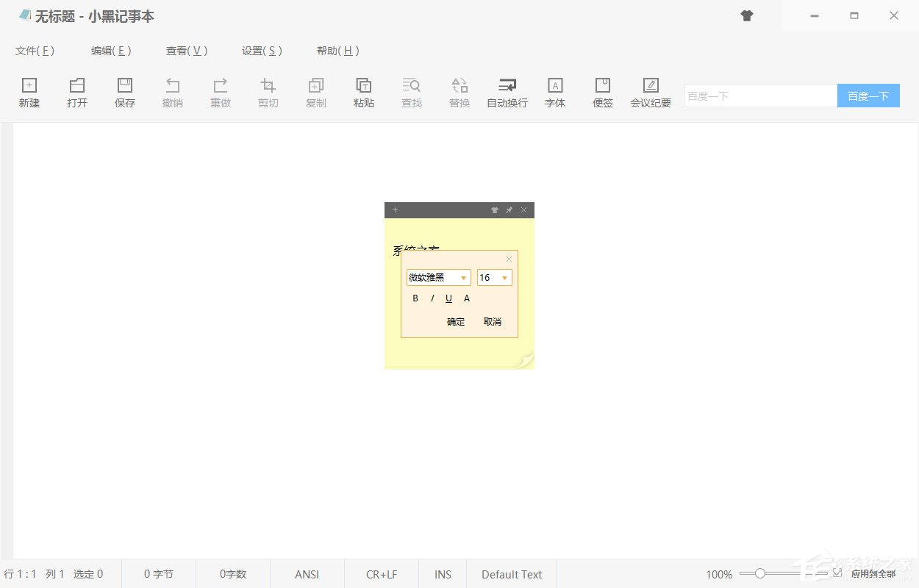
Task: Click the main text editing area
Action: [x=465, y=340]
